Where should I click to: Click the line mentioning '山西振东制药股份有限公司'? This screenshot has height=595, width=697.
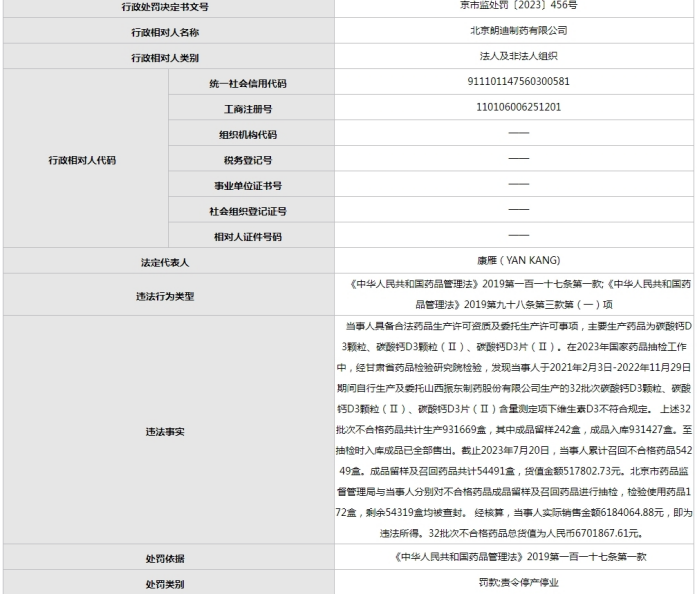pyautogui.click(x=514, y=388)
